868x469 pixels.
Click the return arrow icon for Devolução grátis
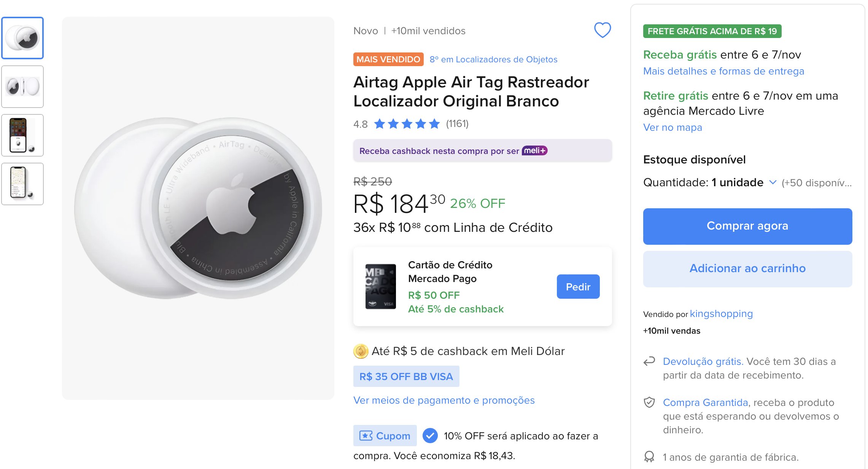(x=649, y=361)
